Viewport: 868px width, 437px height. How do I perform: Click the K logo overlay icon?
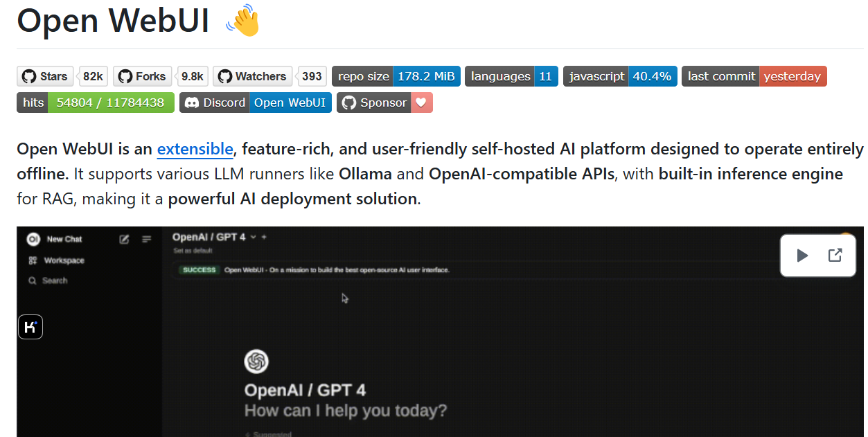(x=30, y=327)
